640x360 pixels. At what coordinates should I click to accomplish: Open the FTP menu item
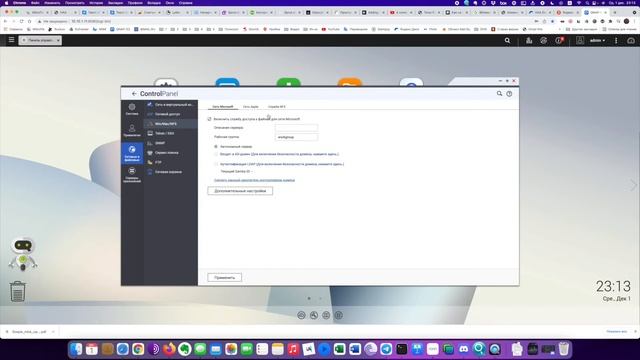click(x=171, y=162)
